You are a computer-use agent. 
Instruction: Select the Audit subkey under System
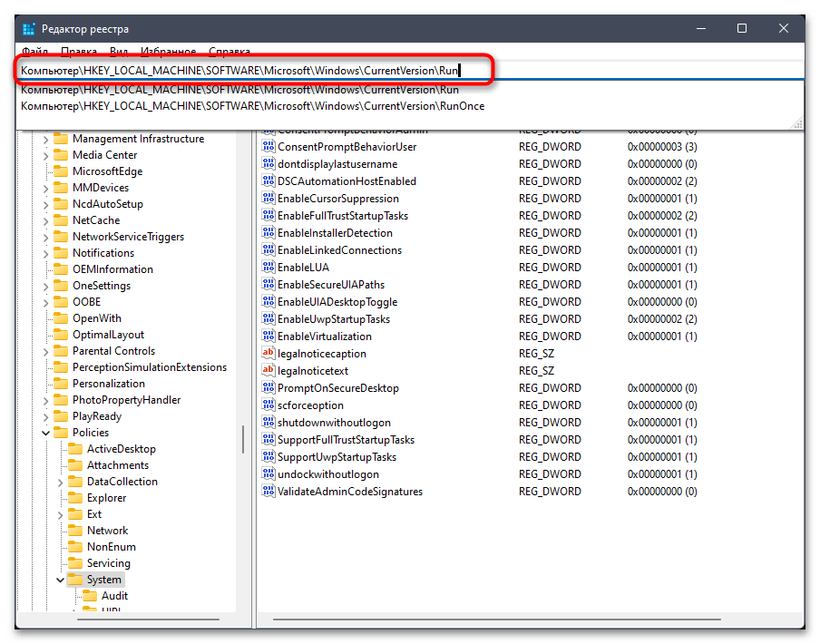pyautogui.click(x=114, y=596)
